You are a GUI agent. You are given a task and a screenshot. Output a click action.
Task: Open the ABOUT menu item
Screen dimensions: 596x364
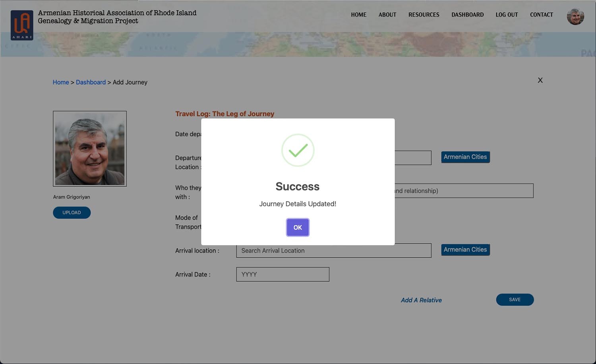(x=387, y=15)
